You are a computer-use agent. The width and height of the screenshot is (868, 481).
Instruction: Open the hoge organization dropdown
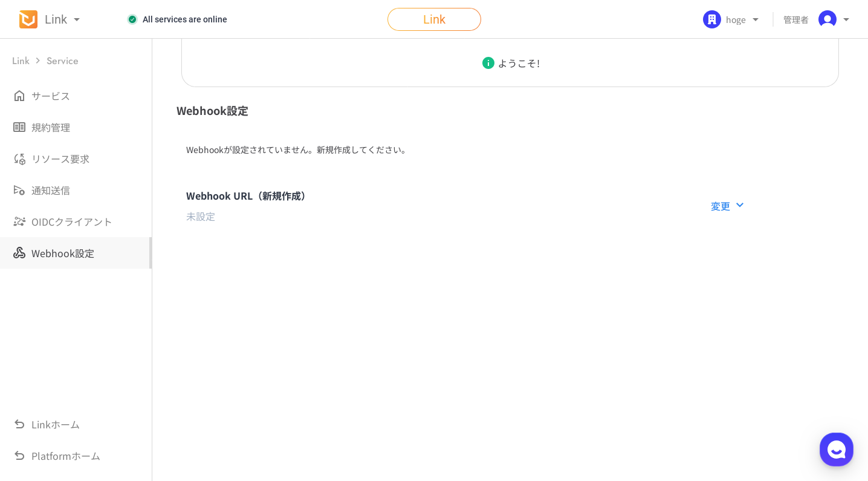coord(755,19)
